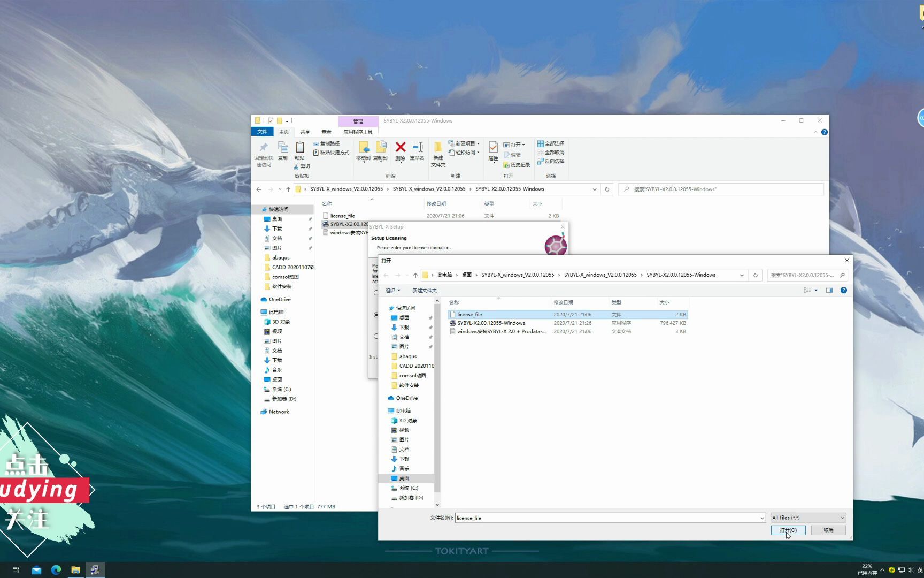
Task: Open Customize Quick Access Toolbar arrow in Explorer
Action: point(287,121)
